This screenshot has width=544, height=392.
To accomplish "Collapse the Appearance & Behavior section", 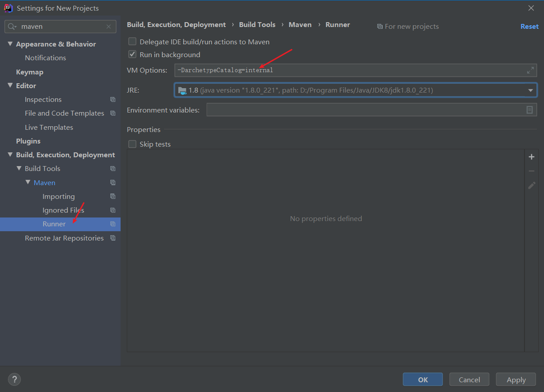I will point(10,44).
